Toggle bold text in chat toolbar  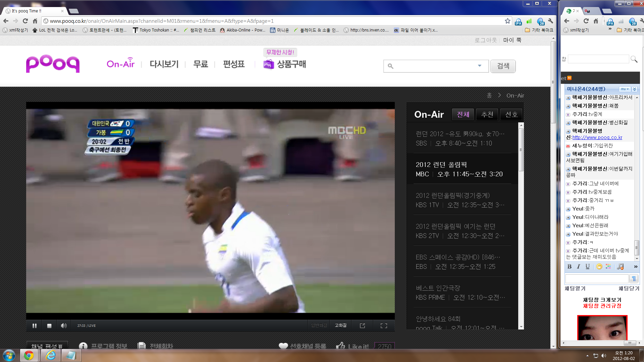pos(569,266)
